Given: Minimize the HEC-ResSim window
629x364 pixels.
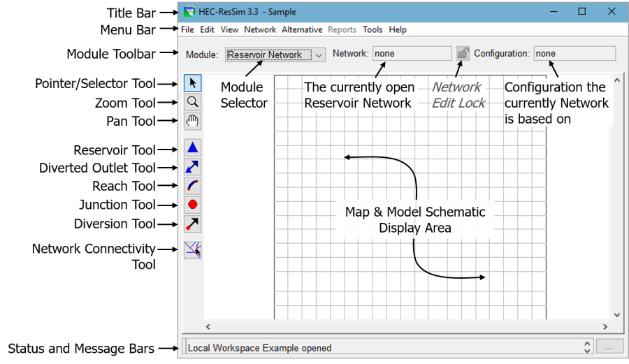Looking at the screenshot, I should coord(554,12).
